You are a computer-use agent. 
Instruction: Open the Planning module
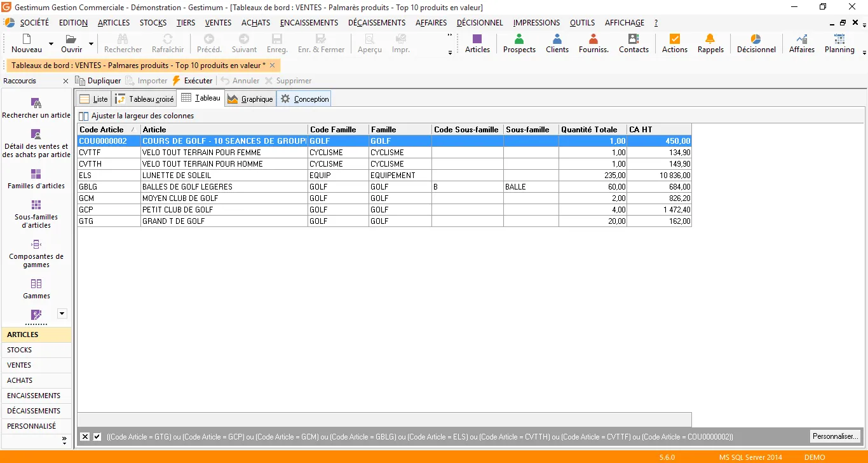[x=839, y=44]
